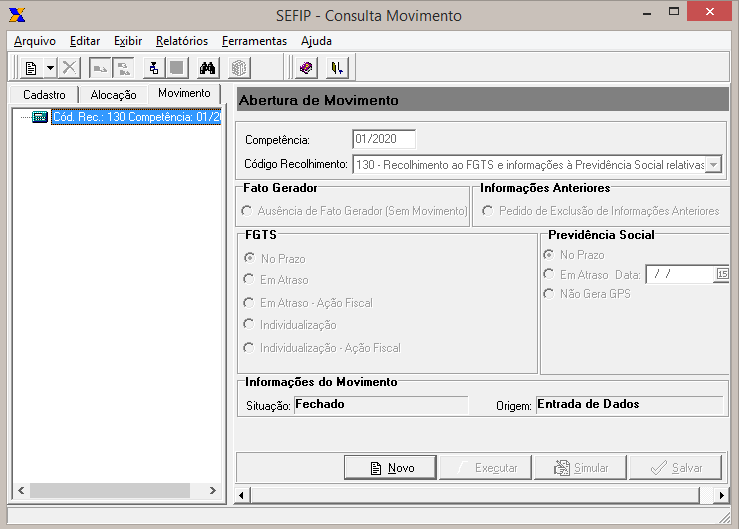Screen dimensions: 739x529
Task: Click the Situação field showing Fechado
Action: (381, 405)
